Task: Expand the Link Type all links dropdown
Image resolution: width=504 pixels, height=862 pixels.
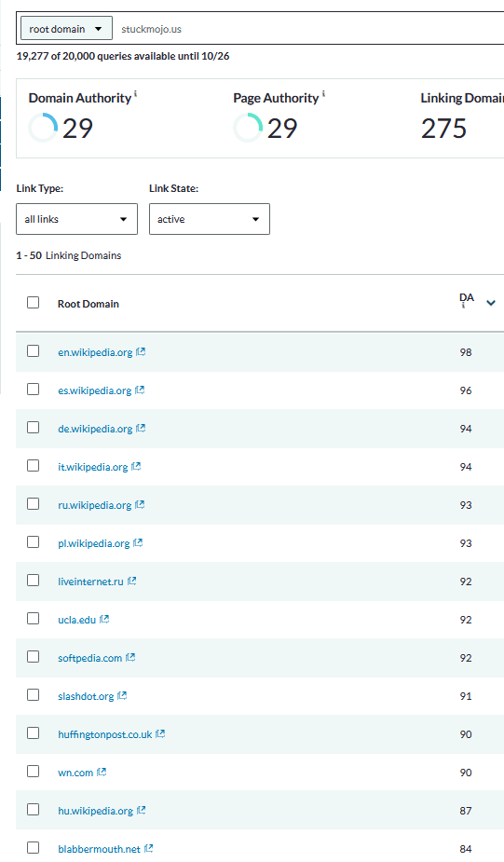Action: coord(77,219)
